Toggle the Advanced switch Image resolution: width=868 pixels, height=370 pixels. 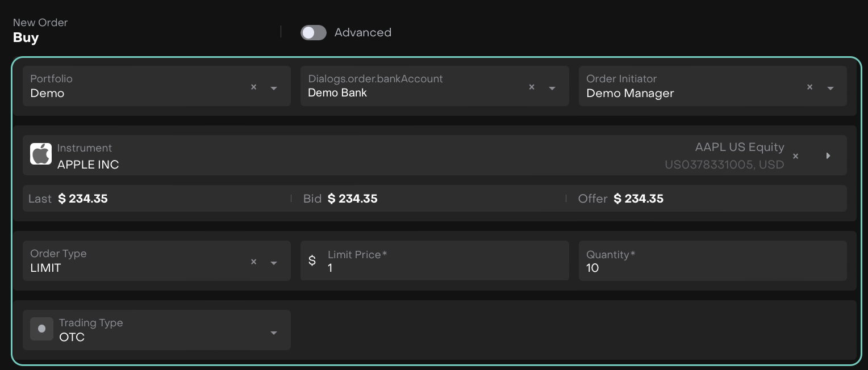pos(313,33)
